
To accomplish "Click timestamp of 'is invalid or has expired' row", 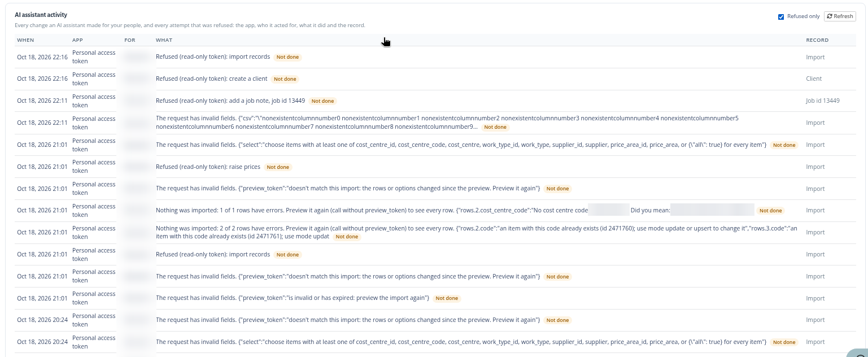I will [42, 298].
